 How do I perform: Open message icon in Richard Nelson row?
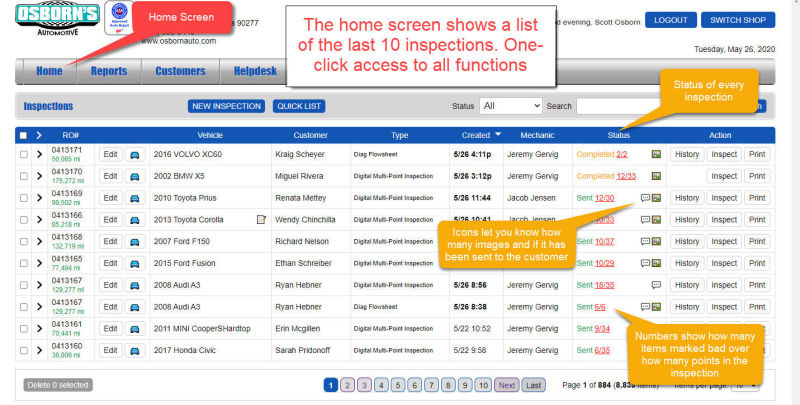coord(645,241)
